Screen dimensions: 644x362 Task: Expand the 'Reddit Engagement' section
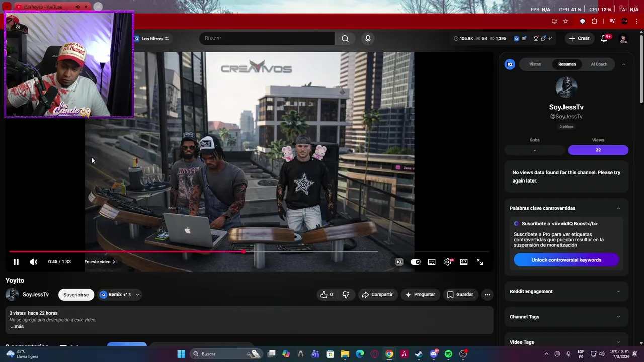point(567,291)
